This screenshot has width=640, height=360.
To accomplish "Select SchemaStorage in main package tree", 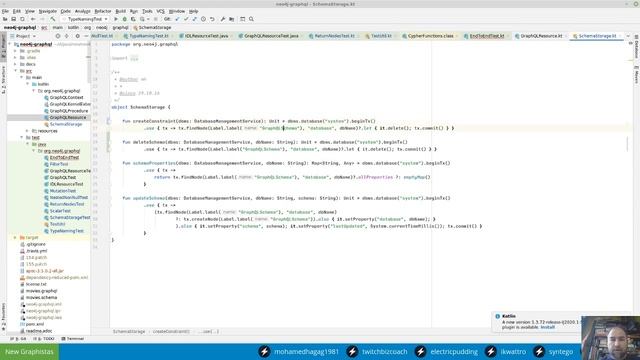I will pos(66,124).
